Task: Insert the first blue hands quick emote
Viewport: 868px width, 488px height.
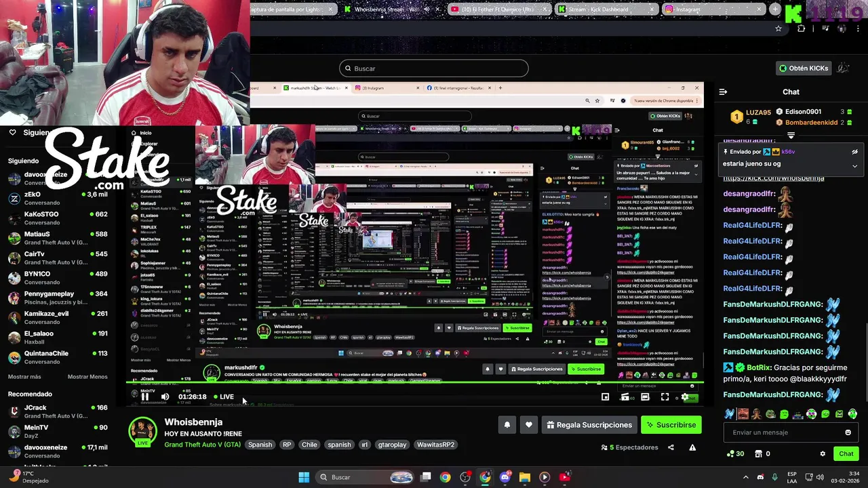Action: [729, 413]
